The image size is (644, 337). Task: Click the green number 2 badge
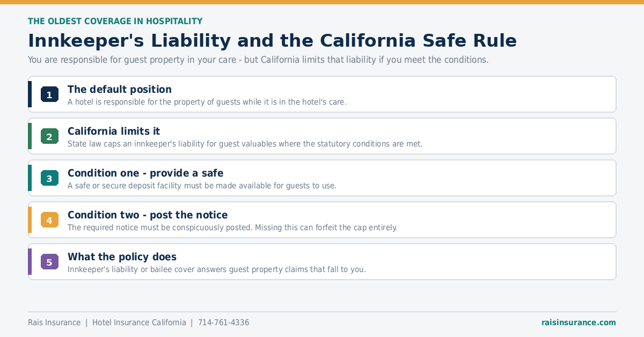tap(49, 136)
